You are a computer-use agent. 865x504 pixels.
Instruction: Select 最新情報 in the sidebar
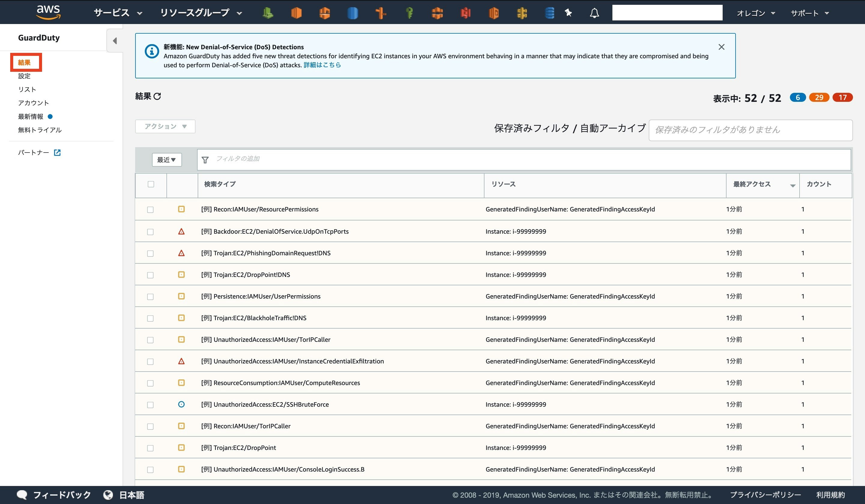[31, 116]
